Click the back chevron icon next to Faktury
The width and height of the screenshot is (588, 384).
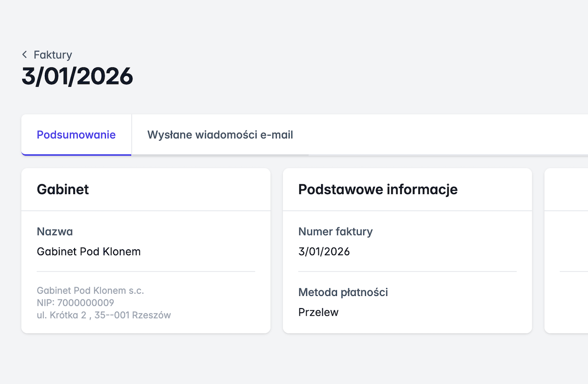click(x=24, y=55)
